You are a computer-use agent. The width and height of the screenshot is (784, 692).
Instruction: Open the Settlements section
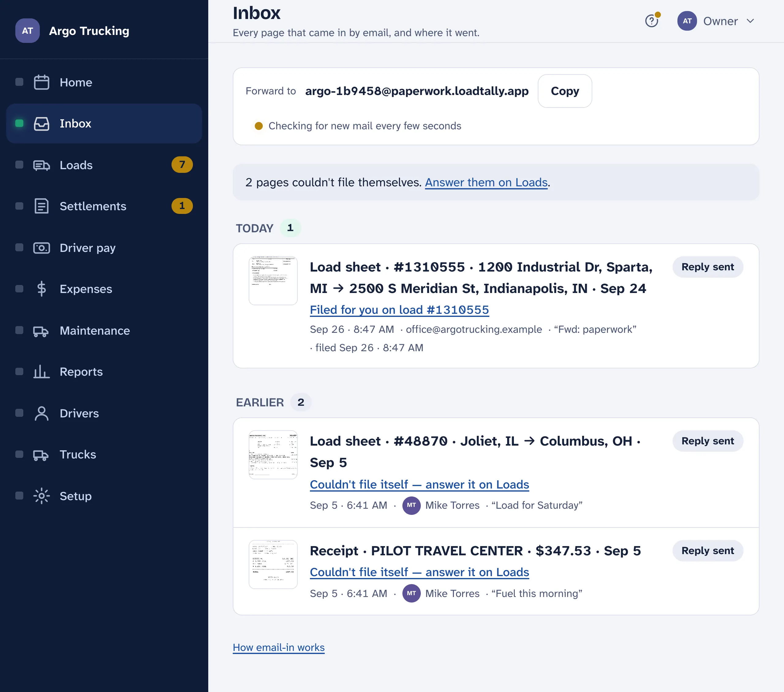[x=104, y=206]
